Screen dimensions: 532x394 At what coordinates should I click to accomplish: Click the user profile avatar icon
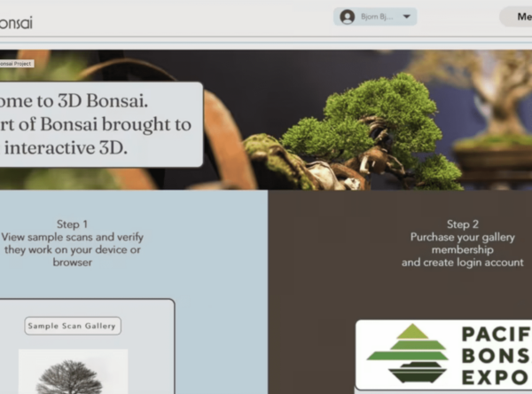(x=347, y=17)
